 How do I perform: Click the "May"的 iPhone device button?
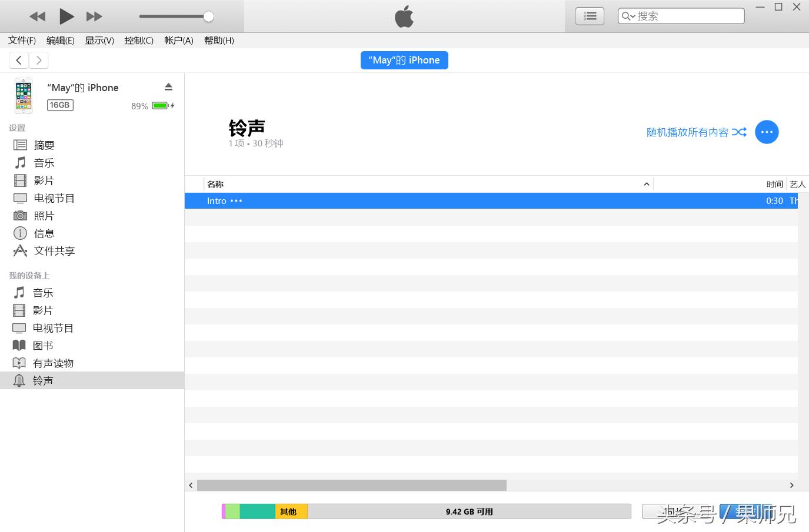[404, 60]
